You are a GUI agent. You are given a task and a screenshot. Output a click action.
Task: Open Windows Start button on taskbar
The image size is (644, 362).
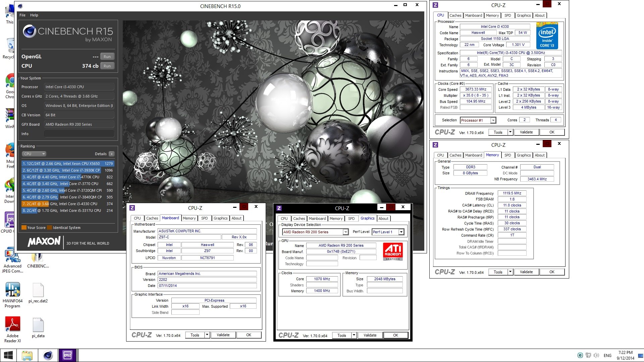[8, 355]
